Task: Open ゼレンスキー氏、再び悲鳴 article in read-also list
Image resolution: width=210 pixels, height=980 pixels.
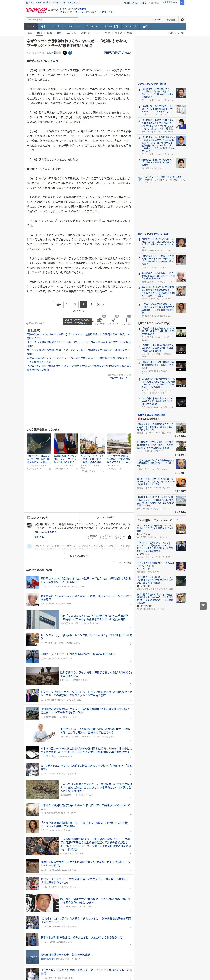Action: (x=87, y=637)
